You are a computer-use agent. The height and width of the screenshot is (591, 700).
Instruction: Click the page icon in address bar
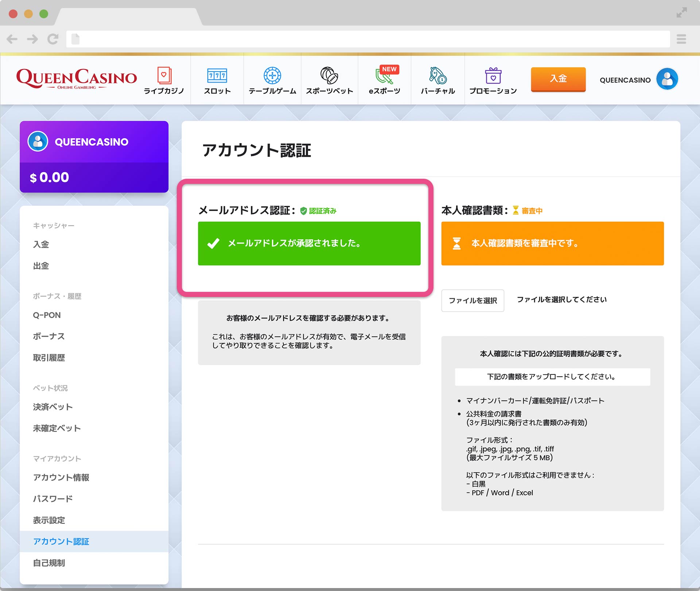coord(75,39)
